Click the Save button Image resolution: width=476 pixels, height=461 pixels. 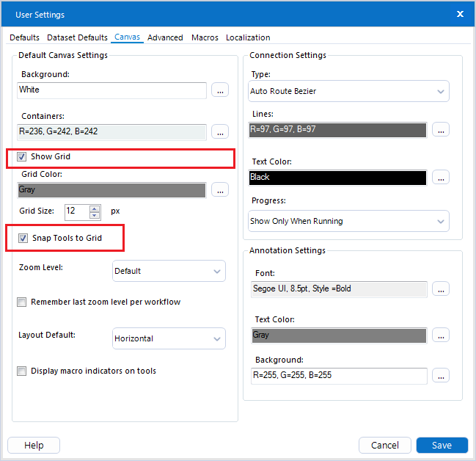coord(442,446)
